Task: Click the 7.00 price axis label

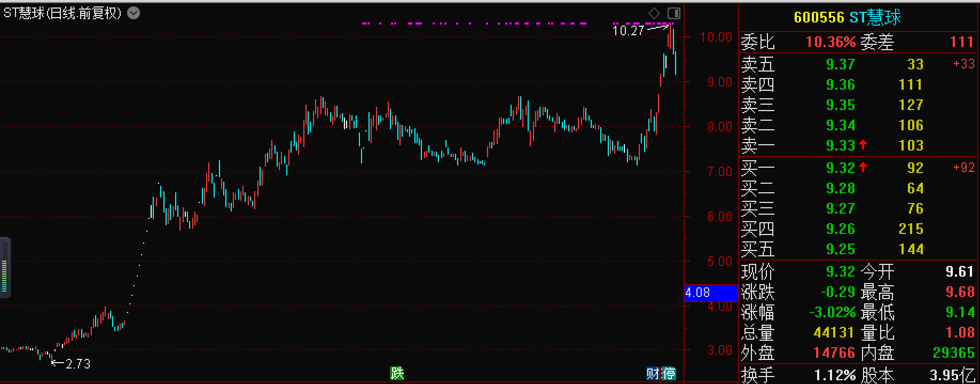Action: [719, 171]
